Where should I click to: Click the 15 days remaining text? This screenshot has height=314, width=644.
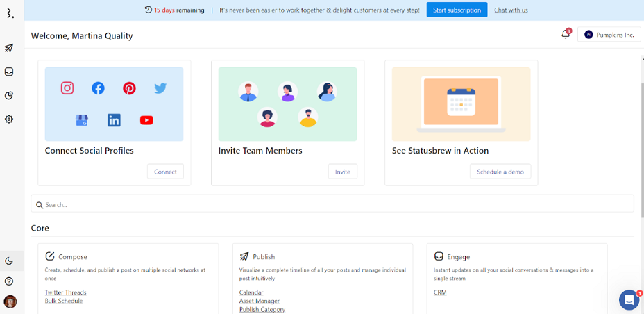pyautogui.click(x=179, y=10)
